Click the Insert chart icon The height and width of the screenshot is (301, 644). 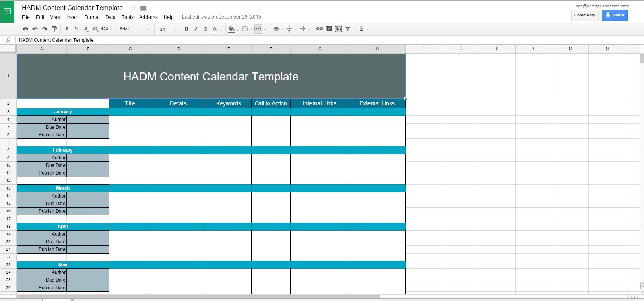339,29
